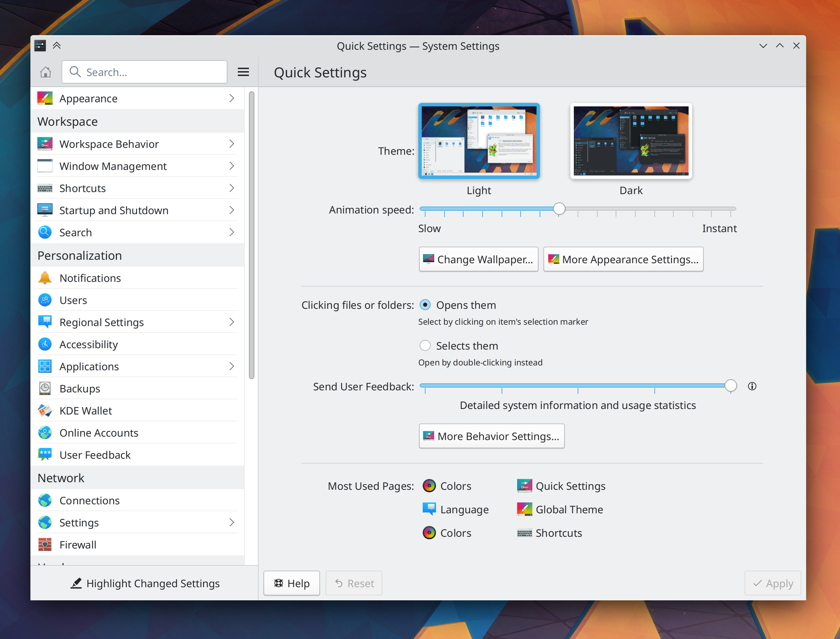Click the Notifications bell icon
The image size is (840, 639).
45,278
